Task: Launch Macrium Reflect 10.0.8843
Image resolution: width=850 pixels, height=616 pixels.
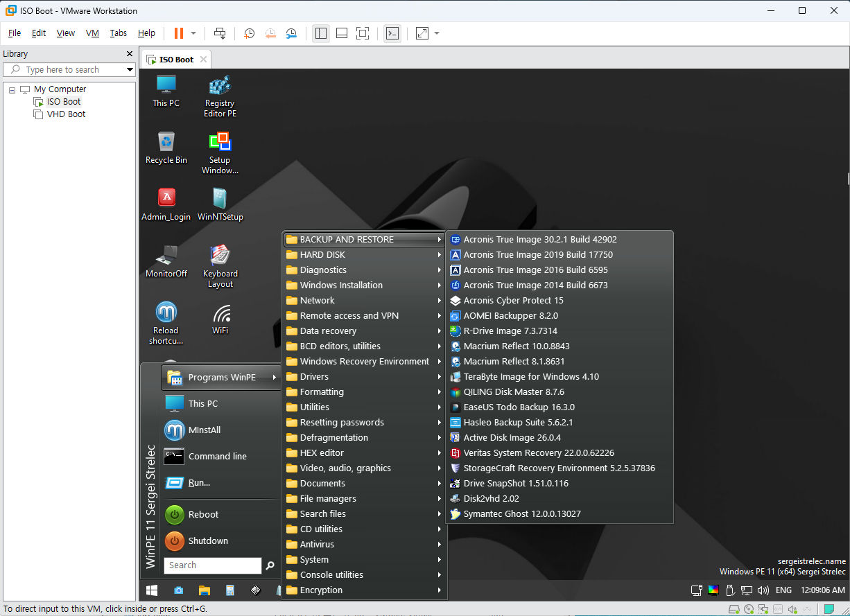Action: 559,346
